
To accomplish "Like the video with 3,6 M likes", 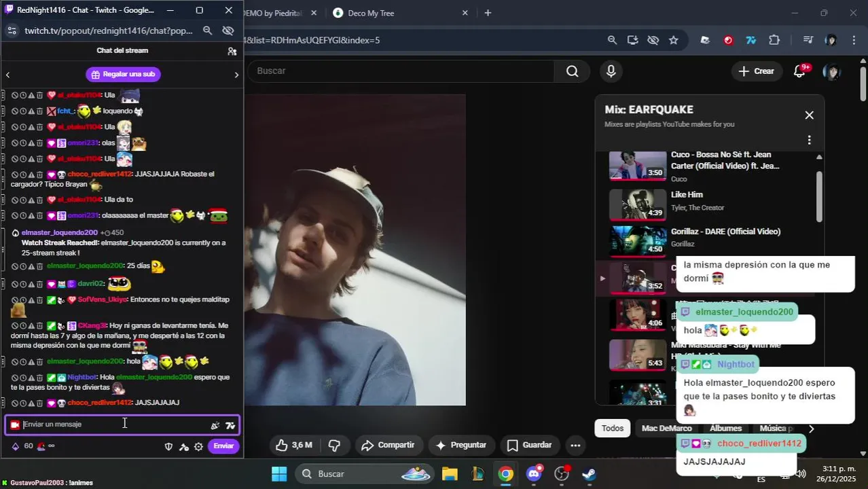I will (x=293, y=445).
